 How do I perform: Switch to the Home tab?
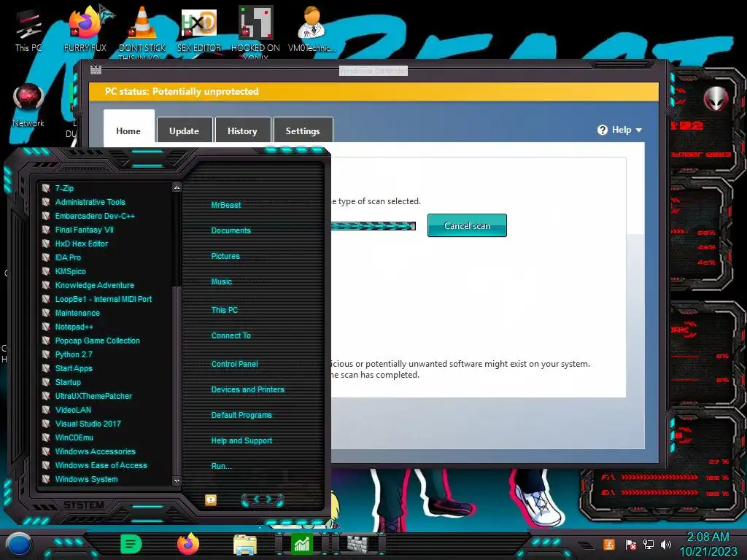pyautogui.click(x=128, y=128)
